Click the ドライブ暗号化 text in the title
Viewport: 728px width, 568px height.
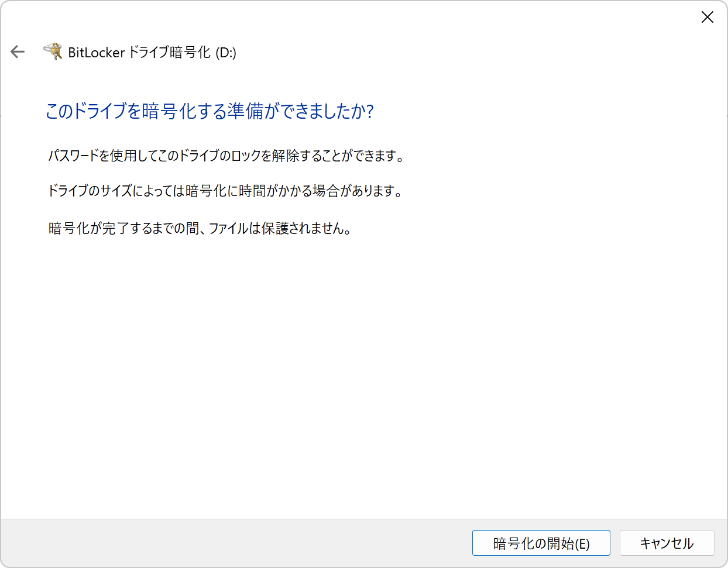169,52
